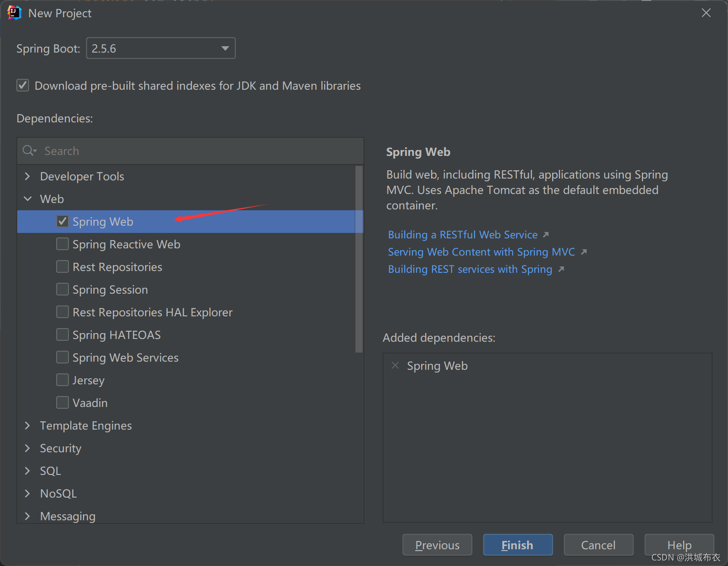This screenshot has height=566, width=728.
Task: Toggle Download pre-built shared indexes checkbox
Action: (23, 85)
